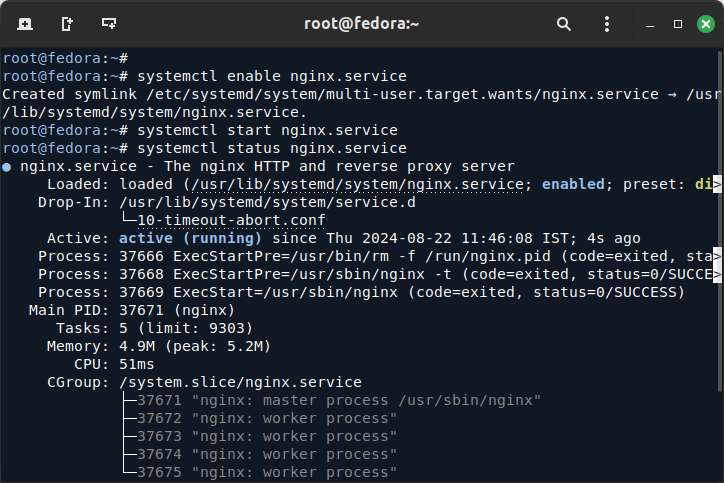Click the 37673 worker process row
Screen dimensions: 724x483
[267, 436]
